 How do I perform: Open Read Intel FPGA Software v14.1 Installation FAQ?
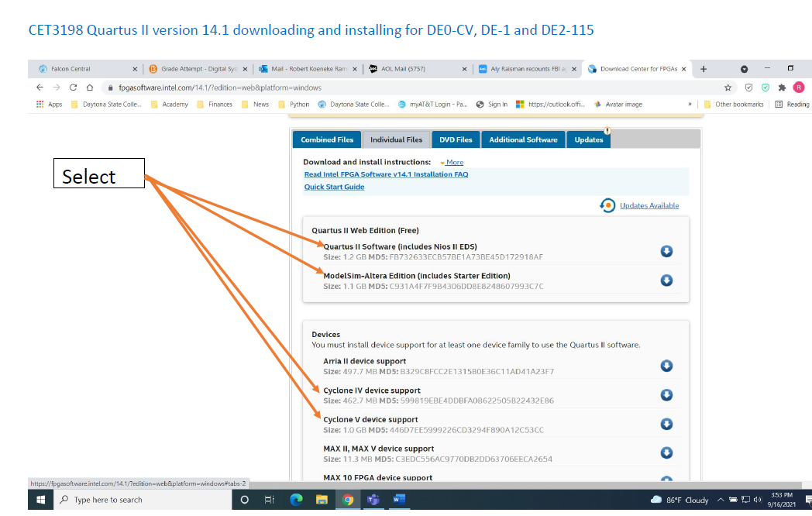387,174
